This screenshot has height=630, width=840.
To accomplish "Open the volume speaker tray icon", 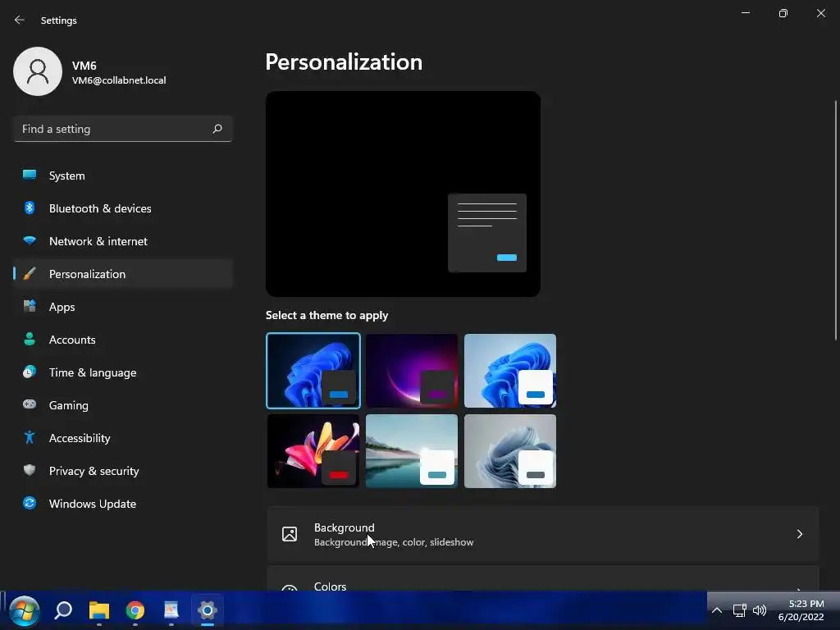I will (x=759, y=610).
